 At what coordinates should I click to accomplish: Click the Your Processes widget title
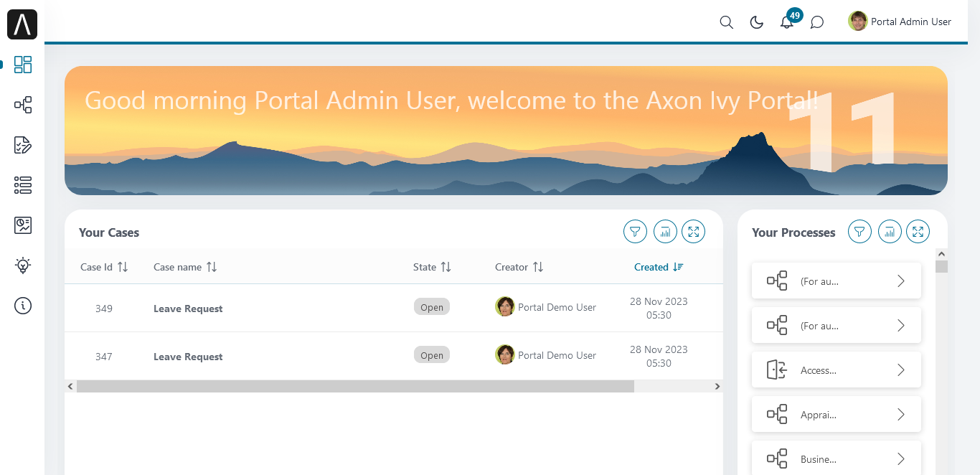(793, 232)
